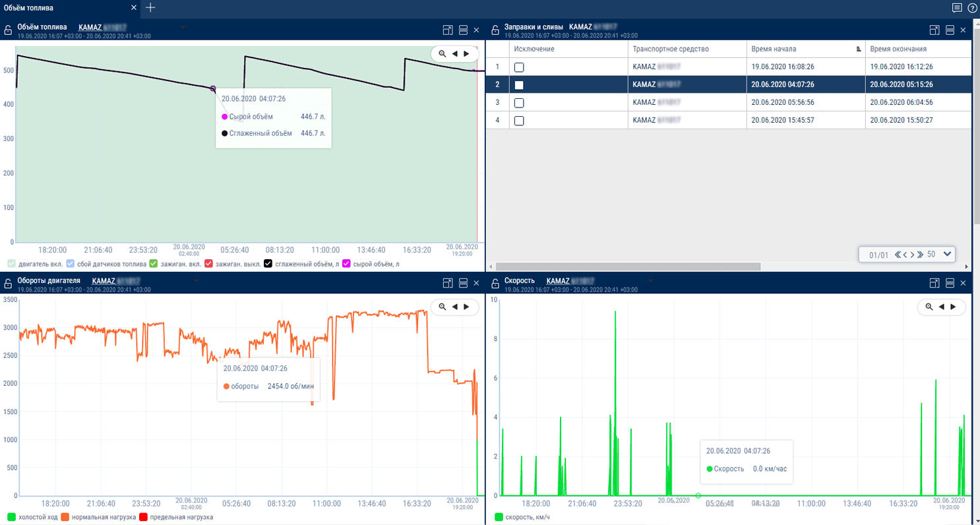Open vehicle dropdown in Объём топлива header

pyautogui.click(x=183, y=27)
